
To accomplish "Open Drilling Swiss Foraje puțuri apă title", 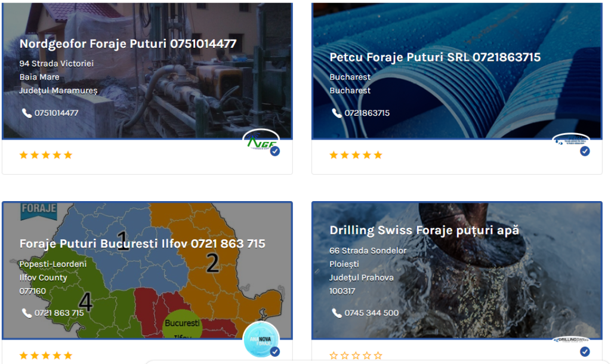I will [424, 230].
